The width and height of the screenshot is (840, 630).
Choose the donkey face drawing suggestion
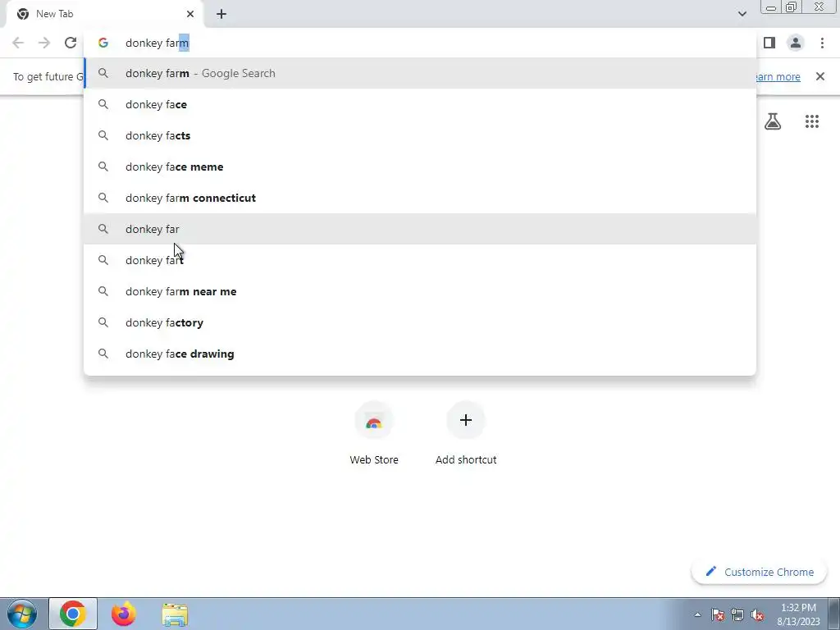(420, 354)
